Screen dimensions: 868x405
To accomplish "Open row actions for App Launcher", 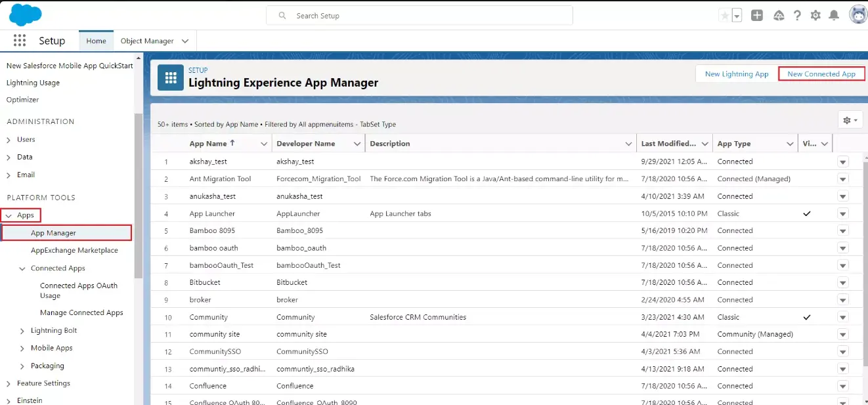I will [843, 213].
